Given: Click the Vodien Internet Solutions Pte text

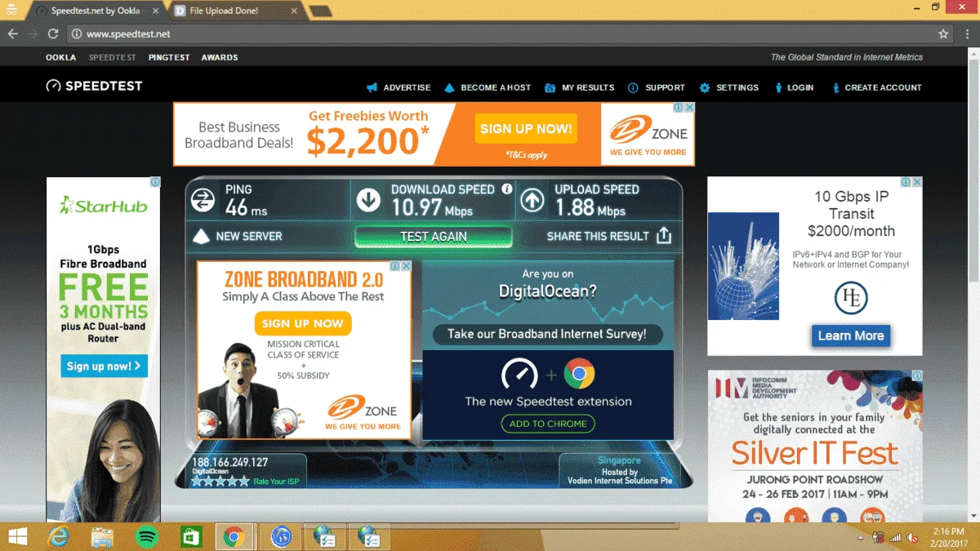Looking at the screenshot, I should pyautogui.click(x=620, y=481).
